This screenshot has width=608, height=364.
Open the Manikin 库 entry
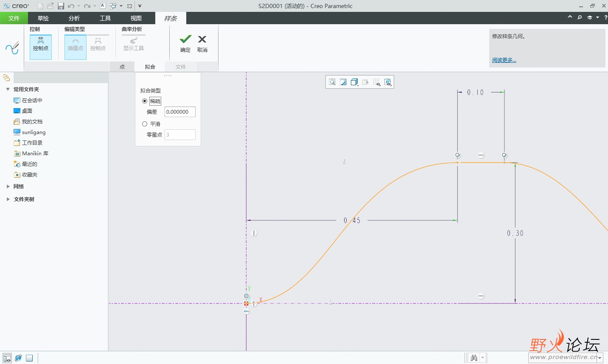pos(31,154)
